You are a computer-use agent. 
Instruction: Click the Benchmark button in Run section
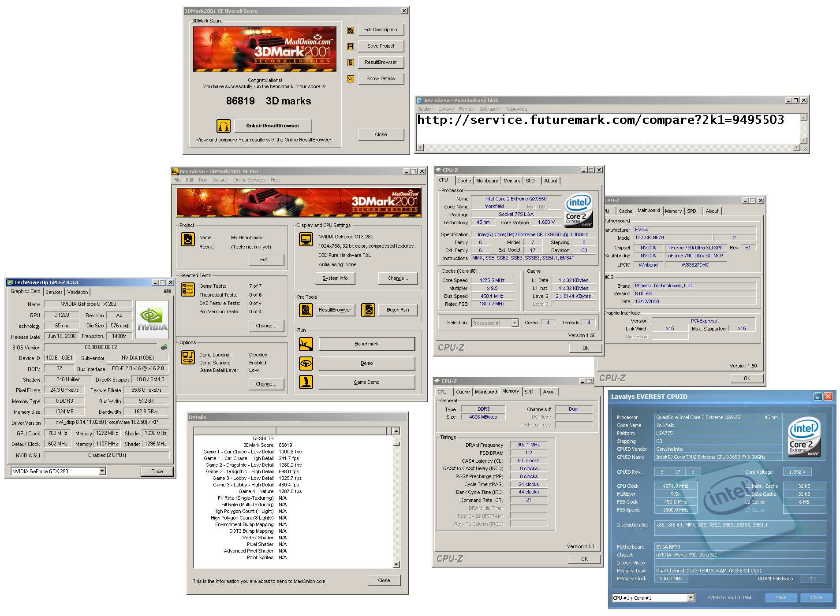[x=366, y=344]
